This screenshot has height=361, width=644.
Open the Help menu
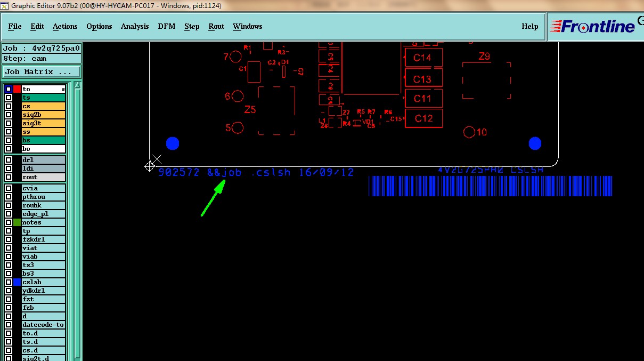point(529,26)
